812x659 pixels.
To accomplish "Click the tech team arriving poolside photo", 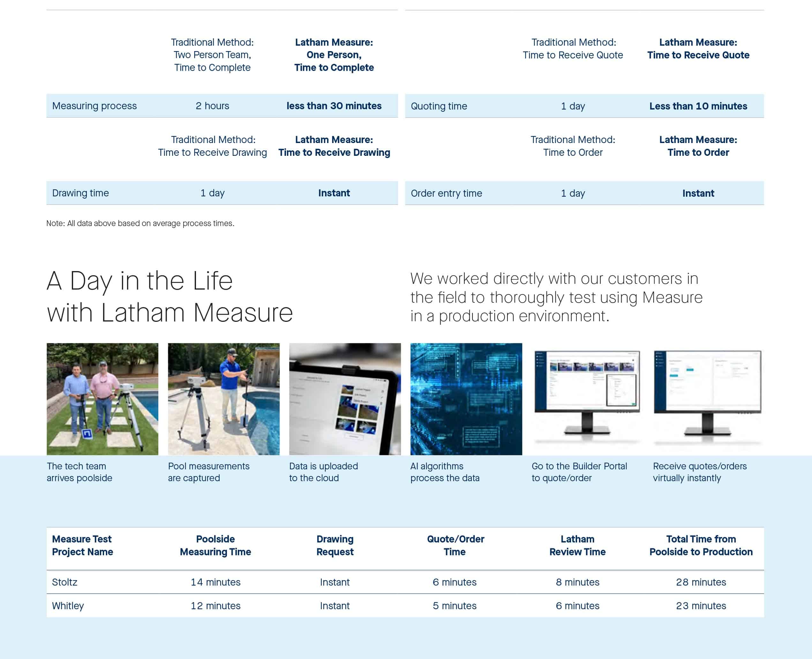I will (x=102, y=398).
